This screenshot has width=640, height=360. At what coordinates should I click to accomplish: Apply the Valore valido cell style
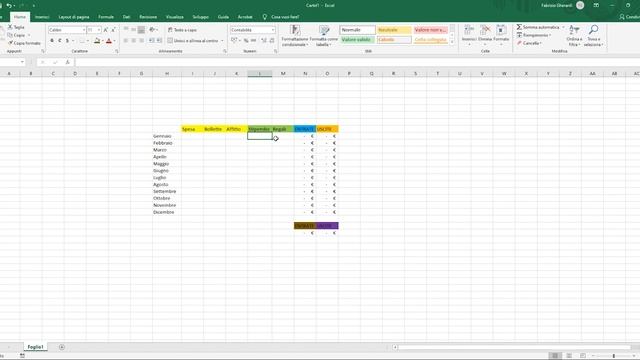pos(357,40)
